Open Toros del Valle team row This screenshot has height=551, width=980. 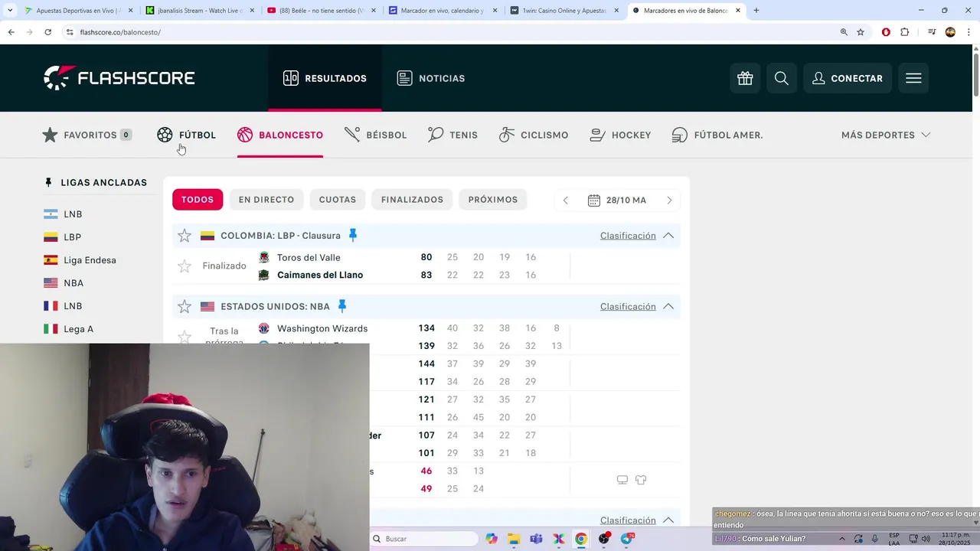(x=309, y=258)
